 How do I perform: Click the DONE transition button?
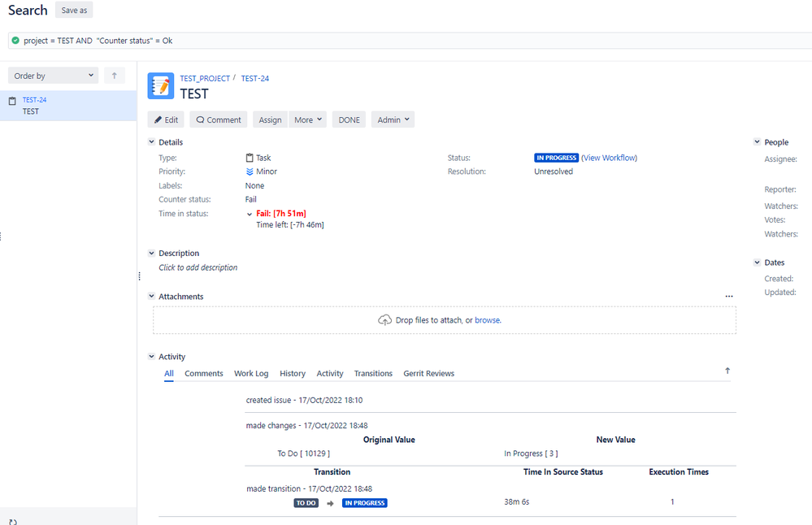point(349,119)
